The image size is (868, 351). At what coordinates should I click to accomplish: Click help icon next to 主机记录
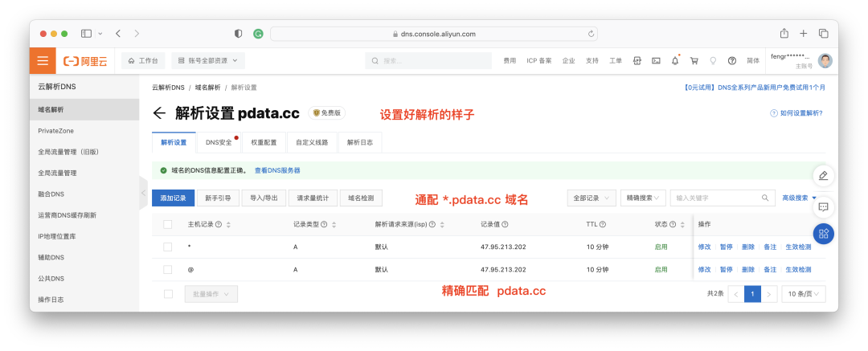[x=219, y=225]
